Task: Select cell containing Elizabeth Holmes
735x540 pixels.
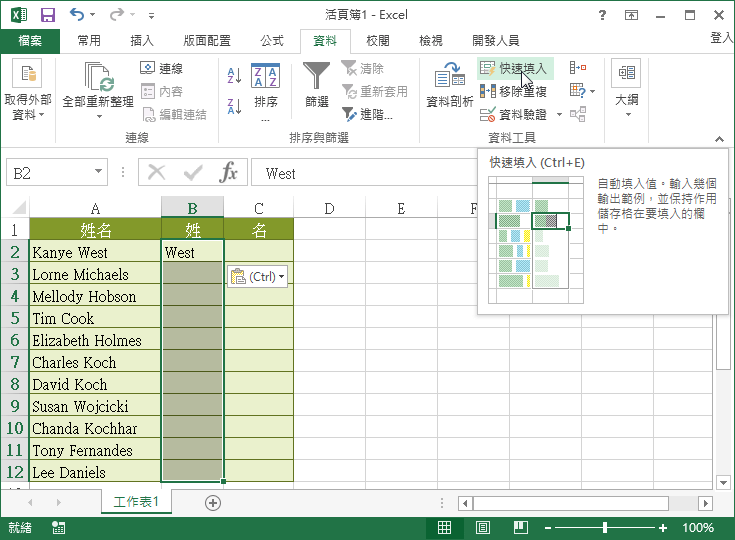Action: [95, 340]
